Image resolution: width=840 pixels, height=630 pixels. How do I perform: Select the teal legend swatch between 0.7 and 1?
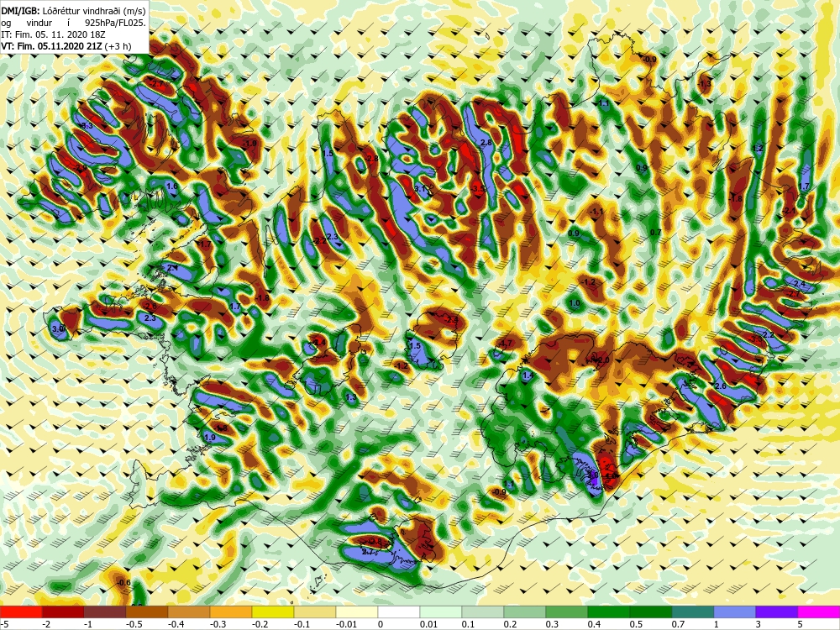[693, 612]
